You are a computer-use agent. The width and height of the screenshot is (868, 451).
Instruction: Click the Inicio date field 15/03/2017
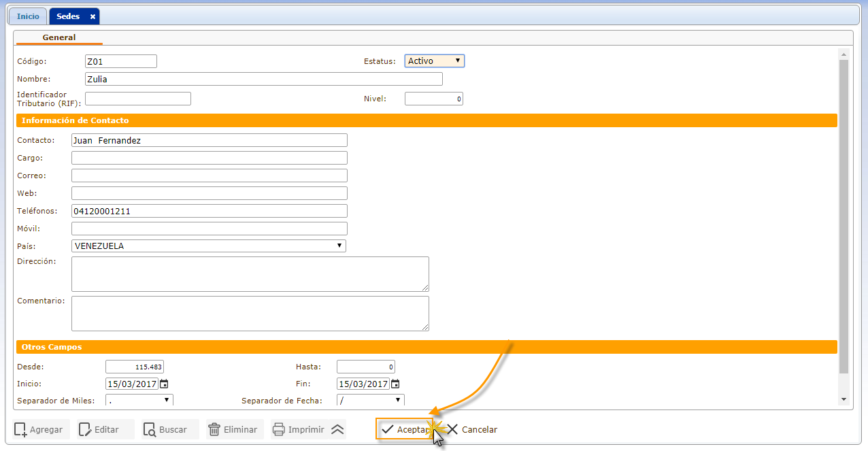pos(132,384)
